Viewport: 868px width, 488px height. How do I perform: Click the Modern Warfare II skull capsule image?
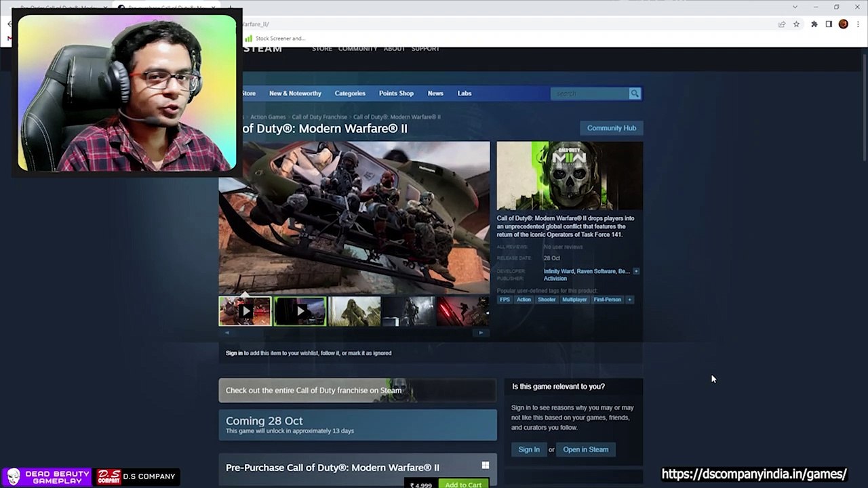[570, 176]
